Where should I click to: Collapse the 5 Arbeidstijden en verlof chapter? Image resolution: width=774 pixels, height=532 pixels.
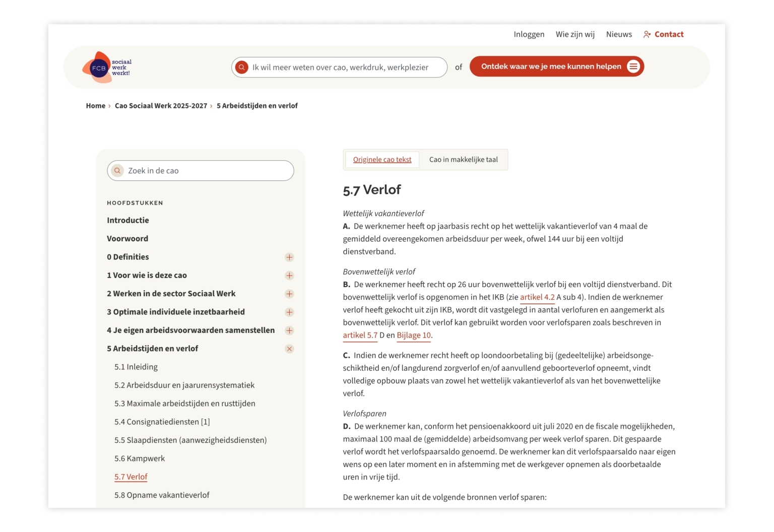coord(289,349)
